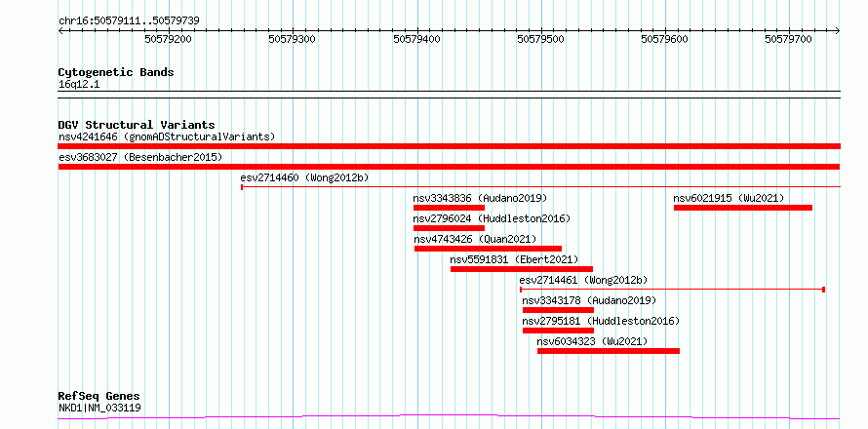Viewport: 868px width, 429px height.
Task: Click the Cytogenetic Bands track title
Action: point(116,72)
